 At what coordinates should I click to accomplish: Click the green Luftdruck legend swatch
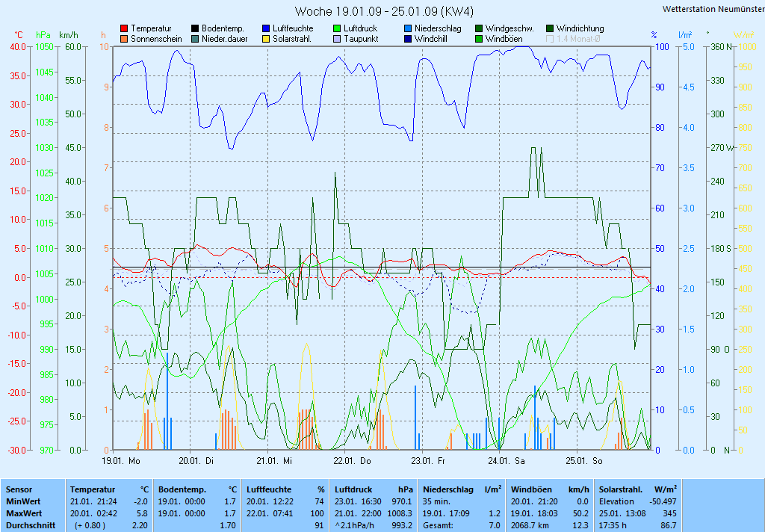click(x=337, y=29)
